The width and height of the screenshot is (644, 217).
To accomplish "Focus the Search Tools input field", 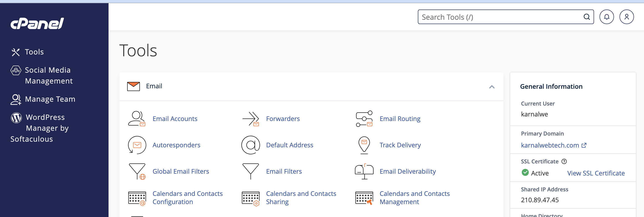I will pos(500,17).
